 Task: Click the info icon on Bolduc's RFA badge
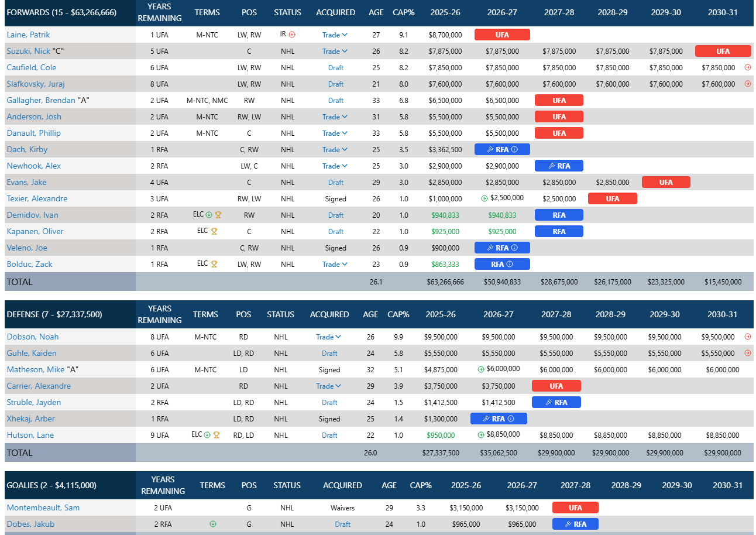[510, 264]
